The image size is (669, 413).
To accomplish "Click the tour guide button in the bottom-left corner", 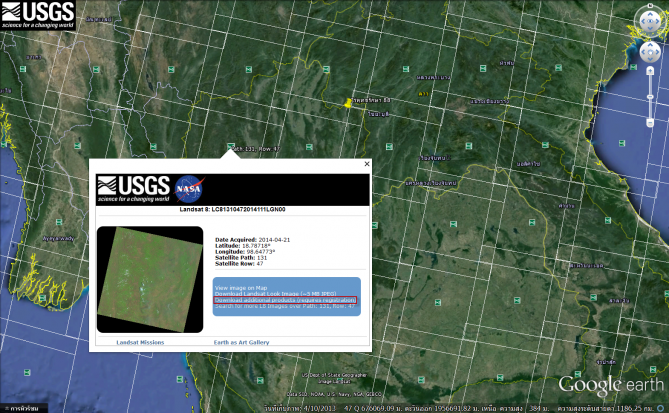I will click(x=23, y=408).
